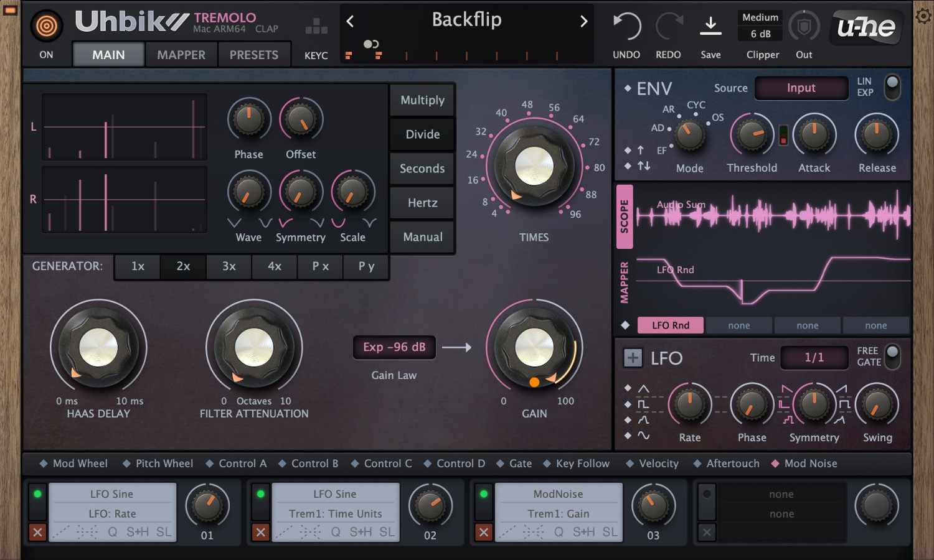934x560 pixels.
Task: Click the Backflip preset name field
Action: pos(467,19)
